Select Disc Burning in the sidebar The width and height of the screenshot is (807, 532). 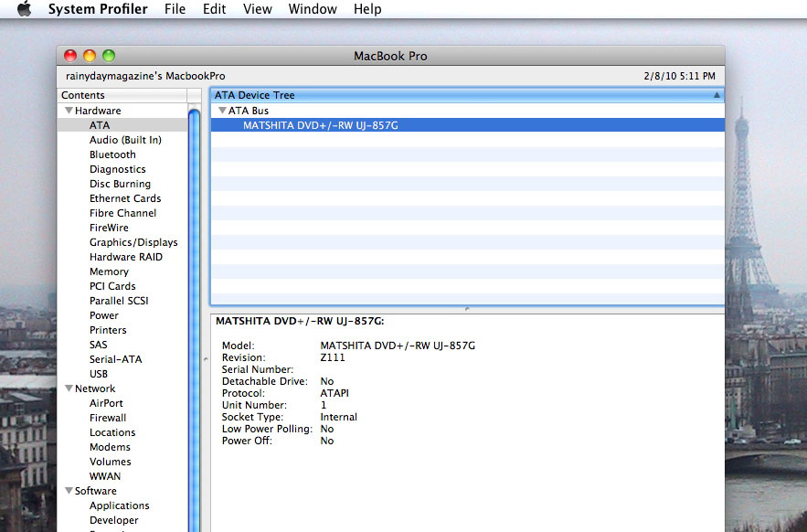click(x=120, y=184)
